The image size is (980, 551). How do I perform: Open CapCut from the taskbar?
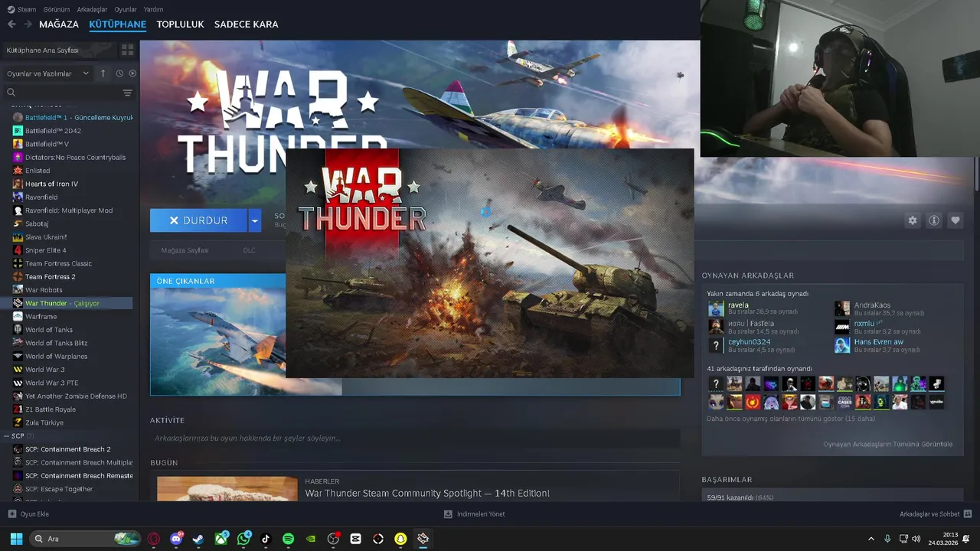coord(355,539)
